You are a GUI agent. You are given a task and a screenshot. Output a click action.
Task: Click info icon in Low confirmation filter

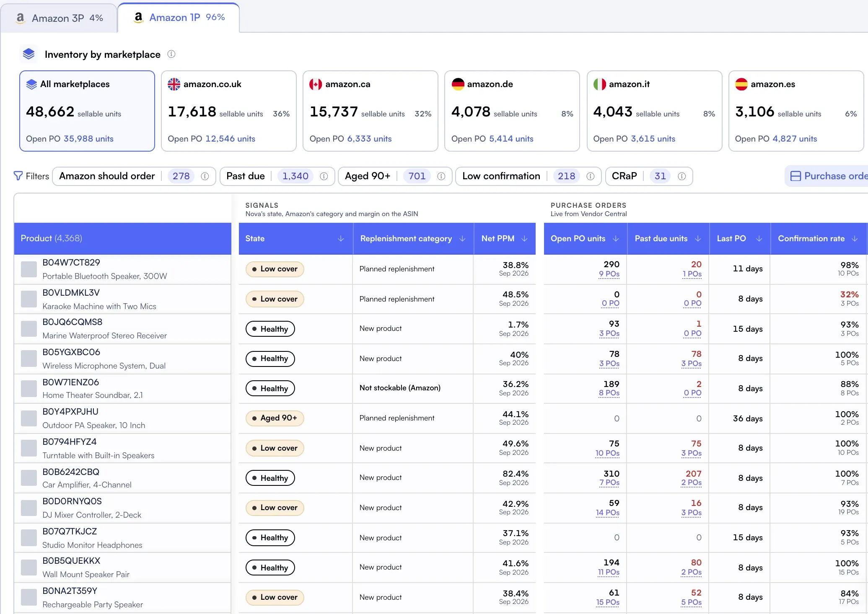pos(591,176)
